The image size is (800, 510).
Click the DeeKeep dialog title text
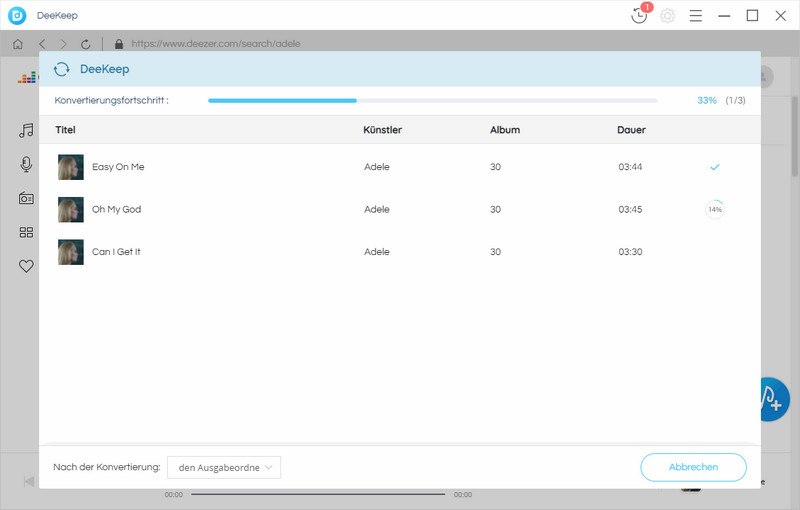pyautogui.click(x=105, y=69)
